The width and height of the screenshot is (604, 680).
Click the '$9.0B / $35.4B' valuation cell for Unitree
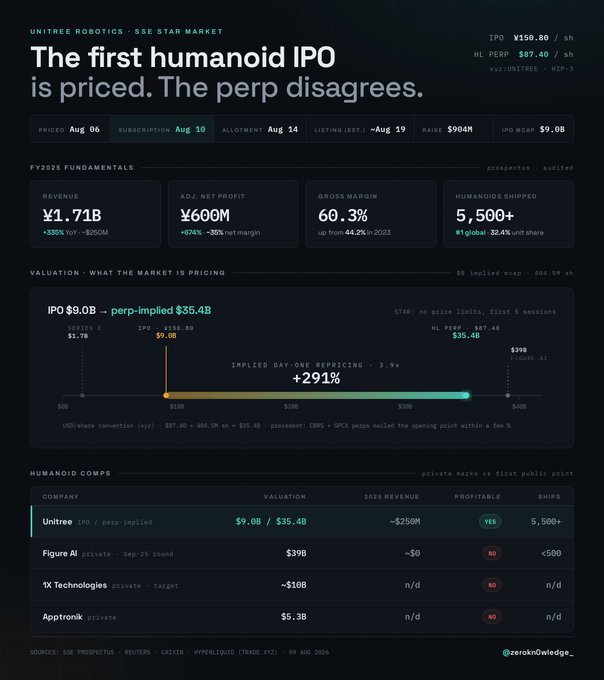(271, 522)
